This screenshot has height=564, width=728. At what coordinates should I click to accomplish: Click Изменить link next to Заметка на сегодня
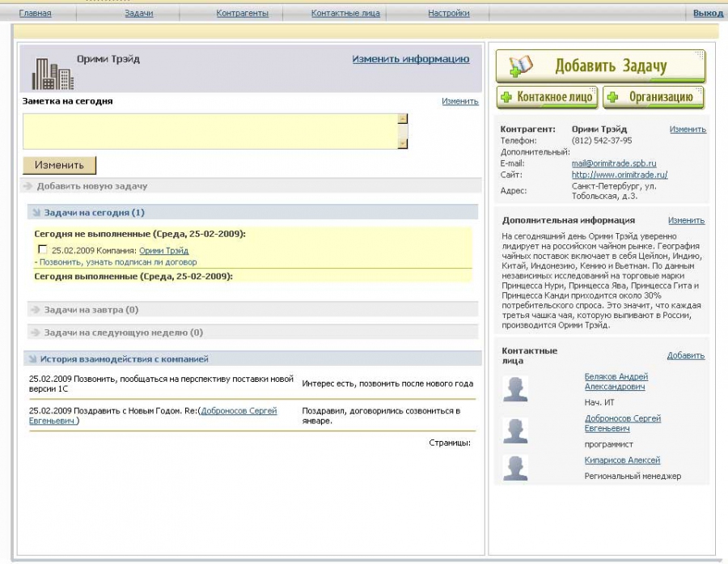460,101
